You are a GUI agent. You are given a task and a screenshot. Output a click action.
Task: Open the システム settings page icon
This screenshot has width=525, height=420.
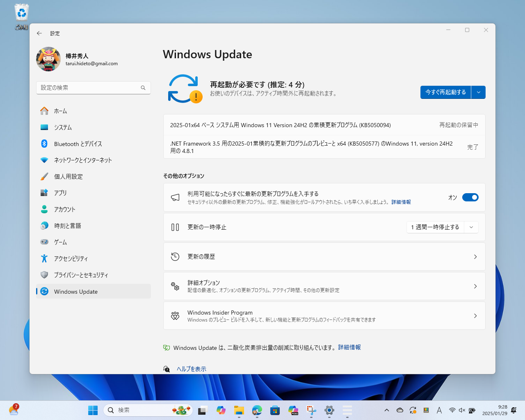(x=45, y=127)
